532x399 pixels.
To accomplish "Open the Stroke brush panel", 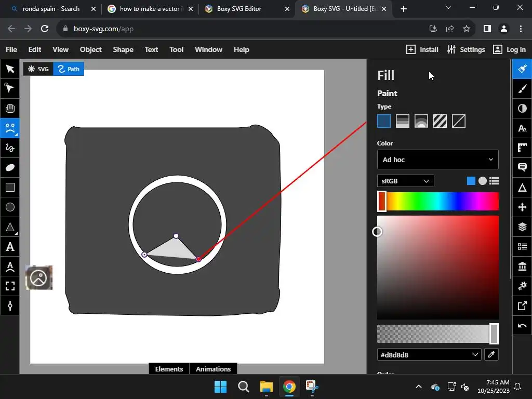I will 522,88.
